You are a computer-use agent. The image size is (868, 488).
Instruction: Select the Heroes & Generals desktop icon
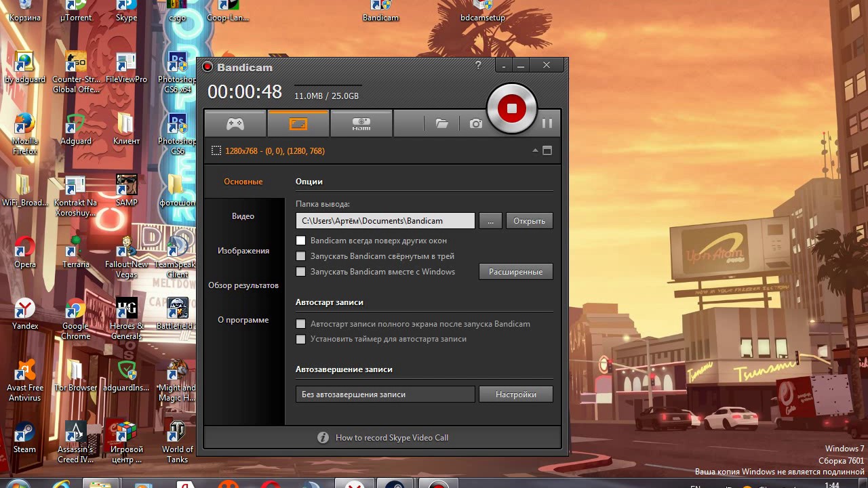[126, 319]
